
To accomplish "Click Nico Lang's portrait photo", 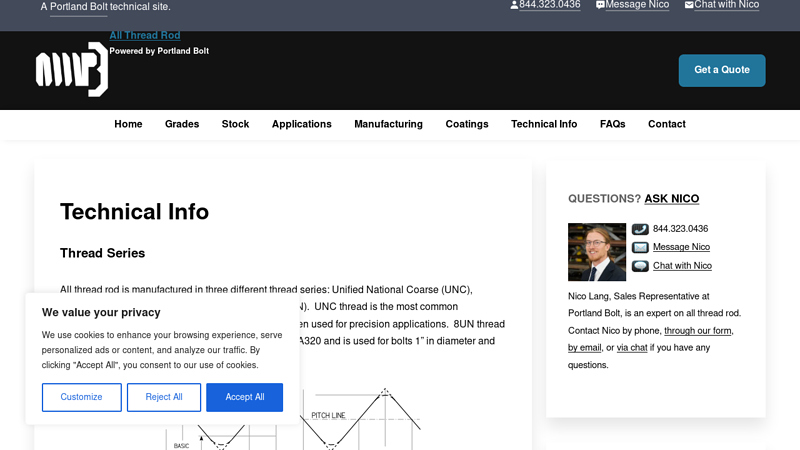I will [x=597, y=252].
